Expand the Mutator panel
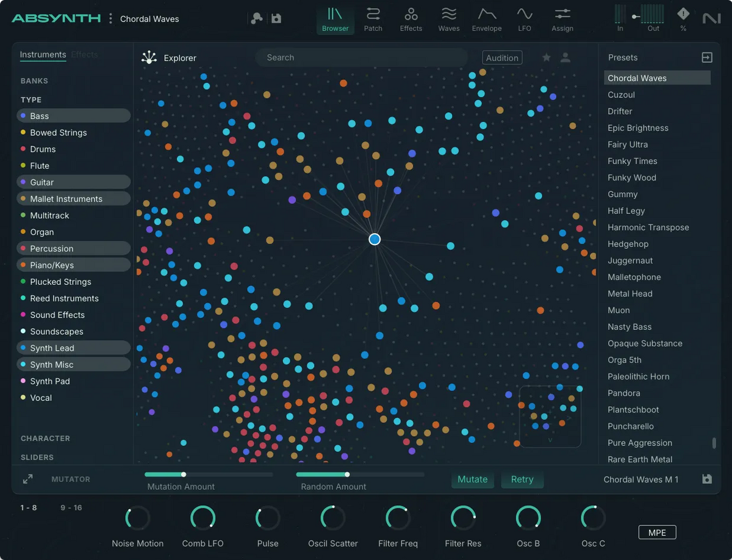 (27, 479)
